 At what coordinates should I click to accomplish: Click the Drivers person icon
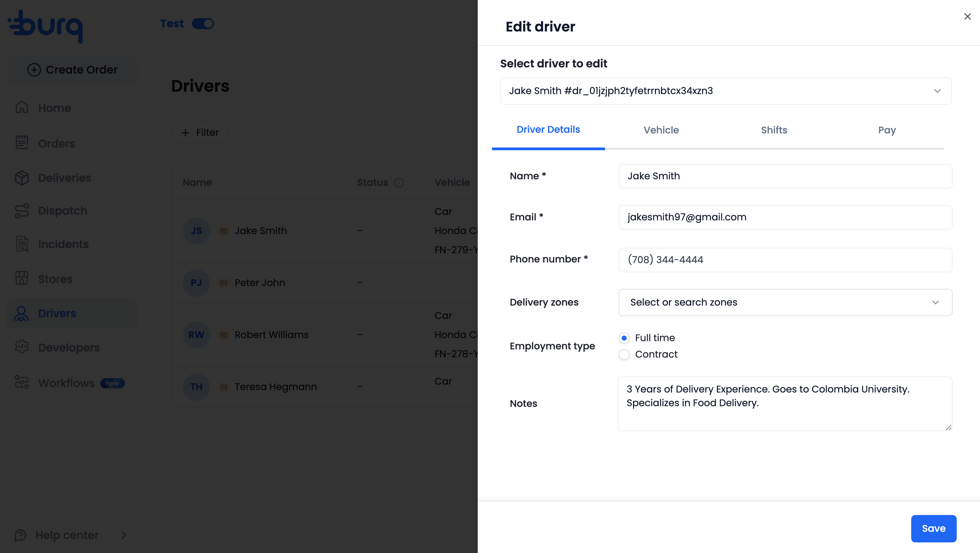(x=21, y=313)
